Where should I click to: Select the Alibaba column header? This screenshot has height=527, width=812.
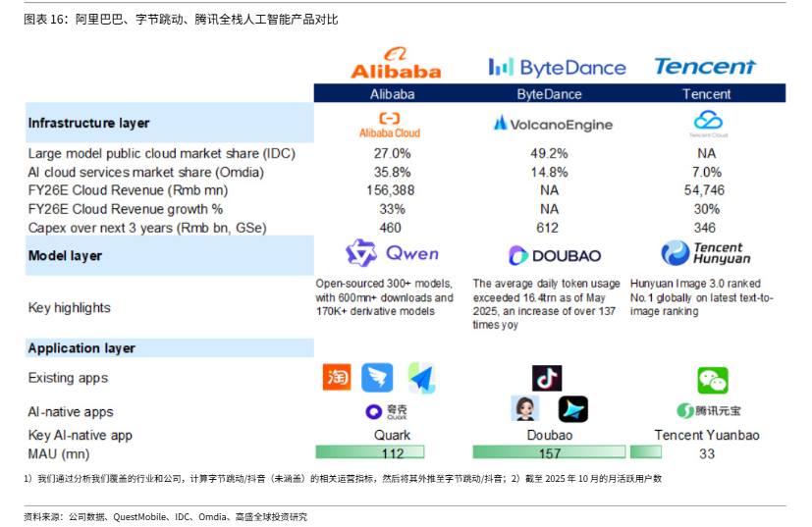[x=392, y=94]
